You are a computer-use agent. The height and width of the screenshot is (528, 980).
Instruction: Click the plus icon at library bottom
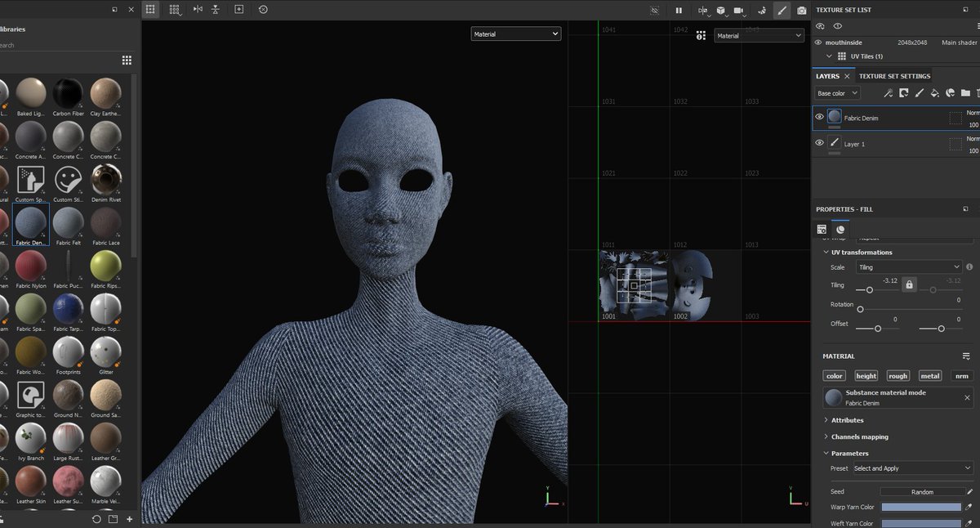click(129, 519)
